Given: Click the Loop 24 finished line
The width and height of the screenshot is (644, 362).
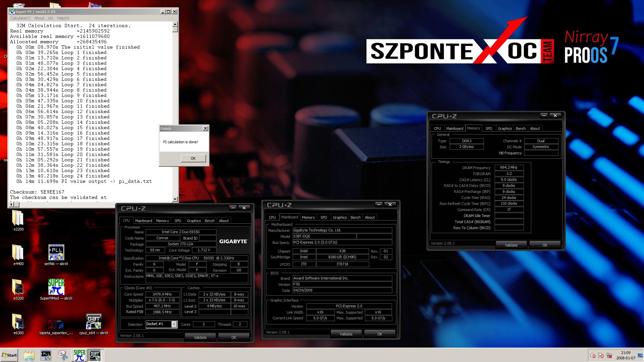Looking at the screenshot, I should point(63,176).
